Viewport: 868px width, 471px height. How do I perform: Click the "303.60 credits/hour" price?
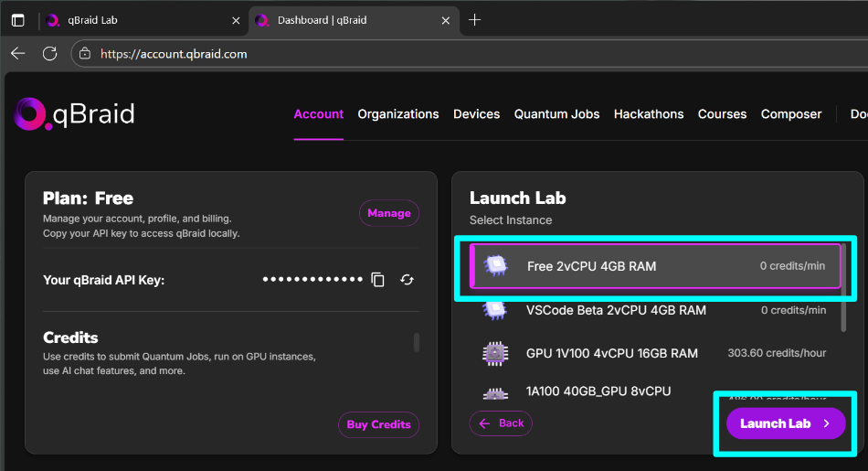coord(777,353)
